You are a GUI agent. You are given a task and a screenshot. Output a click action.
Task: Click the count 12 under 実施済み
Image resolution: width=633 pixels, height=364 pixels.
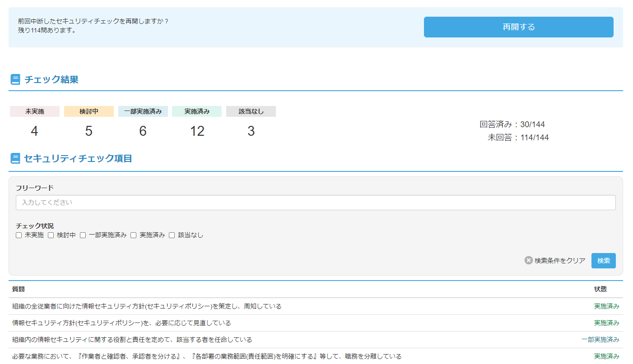(197, 131)
